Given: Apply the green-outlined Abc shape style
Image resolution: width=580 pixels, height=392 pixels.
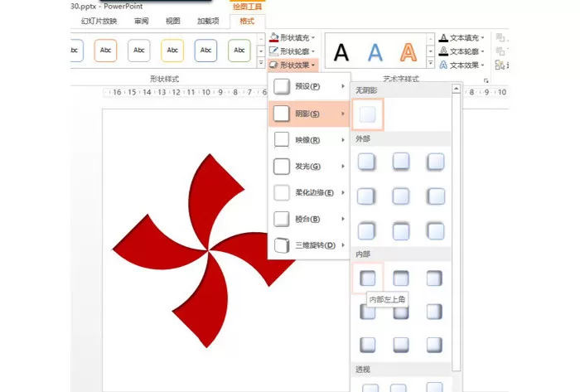Looking at the screenshot, I should pyautogui.click(x=239, y=51).
